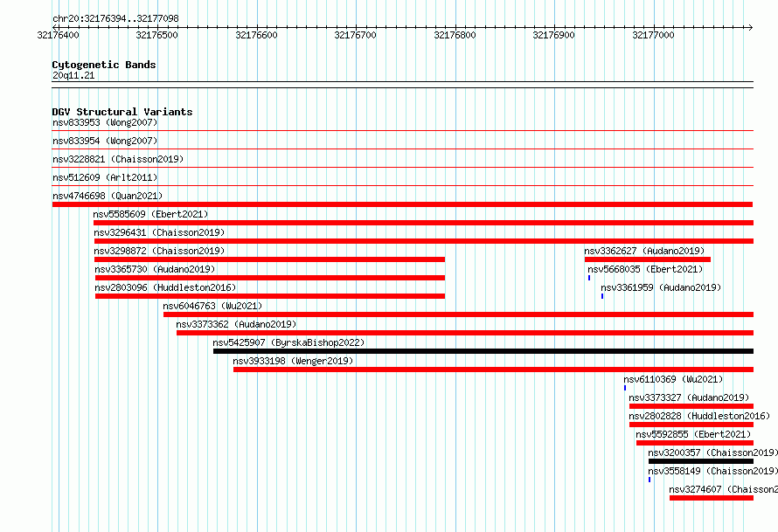The height and width of the screenshot is (532, 778).
Task: Click the 32176400 ruler position
Action: (x=58, y=35)
